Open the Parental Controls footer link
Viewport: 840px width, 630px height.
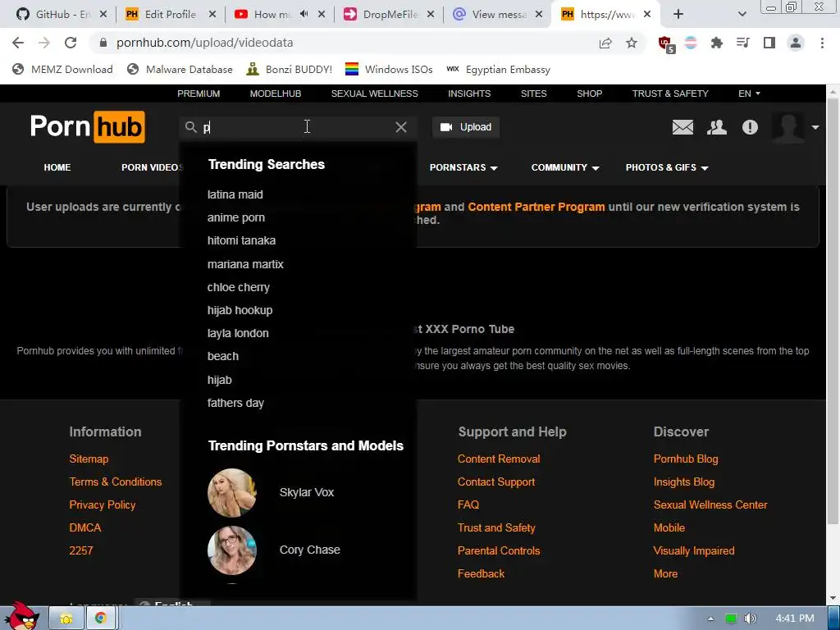(x=499, y=550)
